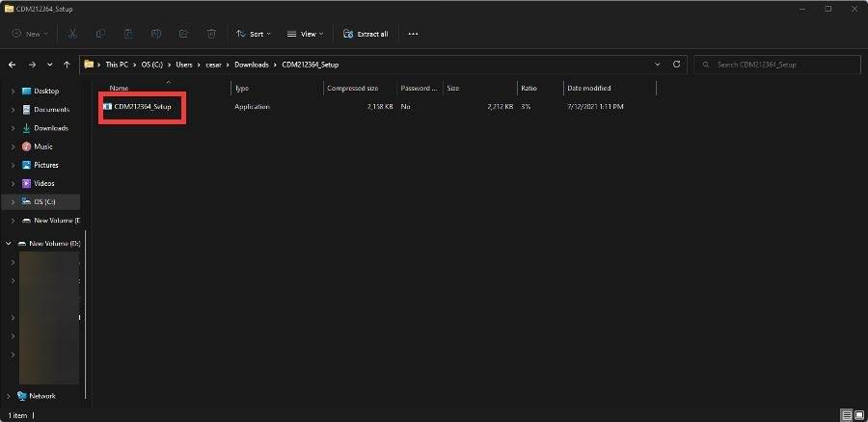Click the Paste clipboard icon
This screenshot has height=422, width=868.
coord(128,34)
